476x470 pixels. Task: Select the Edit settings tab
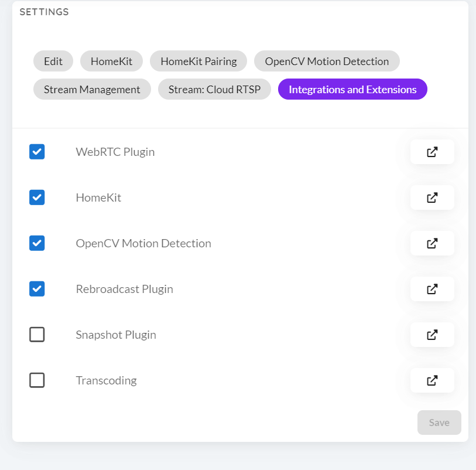[53, 61]
